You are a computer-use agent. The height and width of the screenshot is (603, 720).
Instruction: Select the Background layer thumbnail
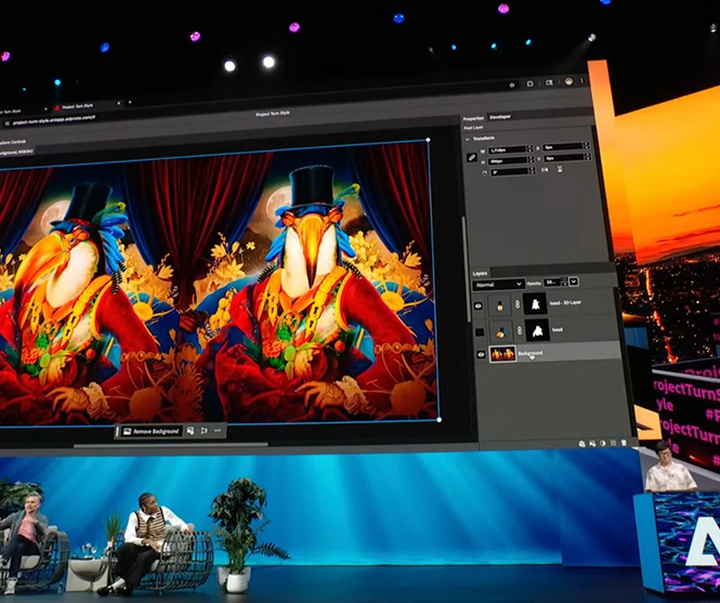(x=503, y=354)
